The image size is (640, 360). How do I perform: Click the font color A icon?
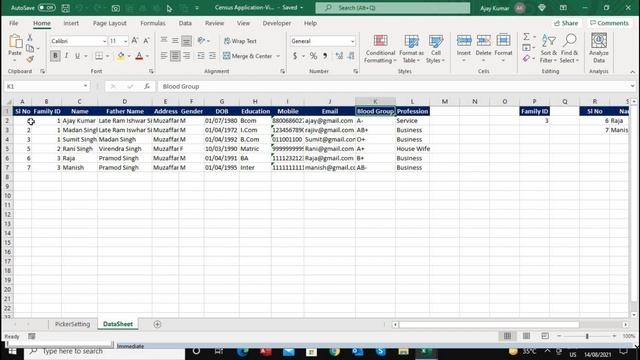click(139, 56)
